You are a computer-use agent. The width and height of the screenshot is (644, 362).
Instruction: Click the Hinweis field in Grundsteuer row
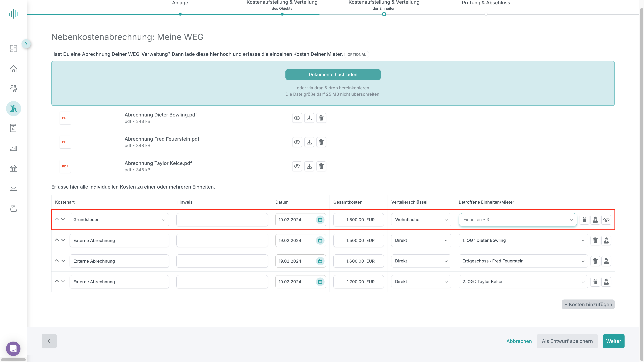point(222,220)
